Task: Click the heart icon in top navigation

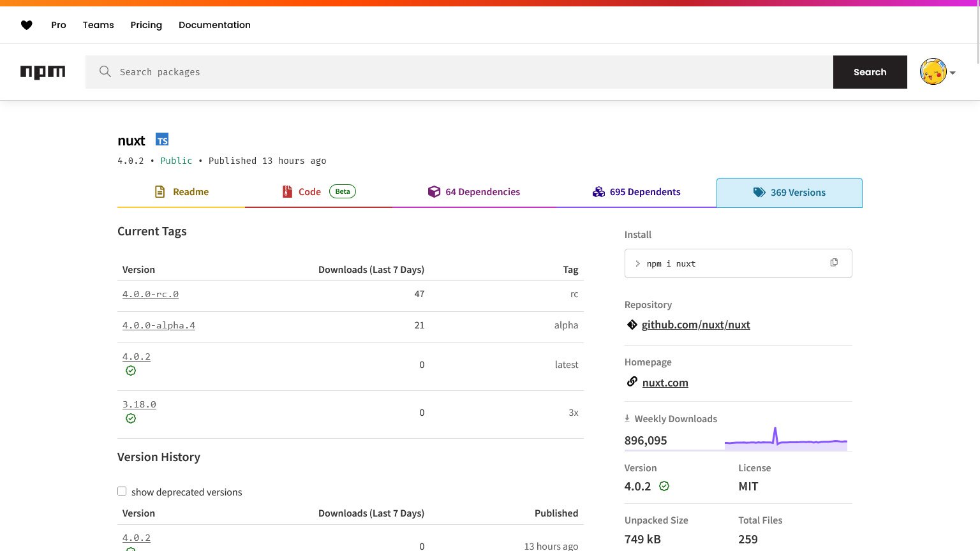Action: point(26,25)
